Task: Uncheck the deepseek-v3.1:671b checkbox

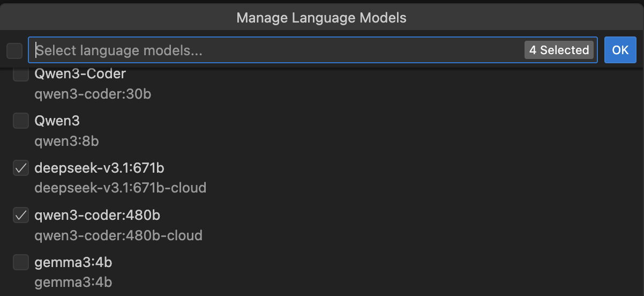Action: [x=21, y=168]
